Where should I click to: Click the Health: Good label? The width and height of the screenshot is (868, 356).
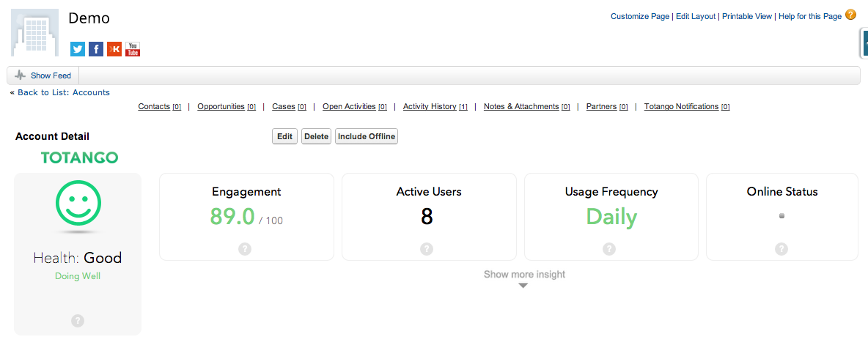coord(78,258)
